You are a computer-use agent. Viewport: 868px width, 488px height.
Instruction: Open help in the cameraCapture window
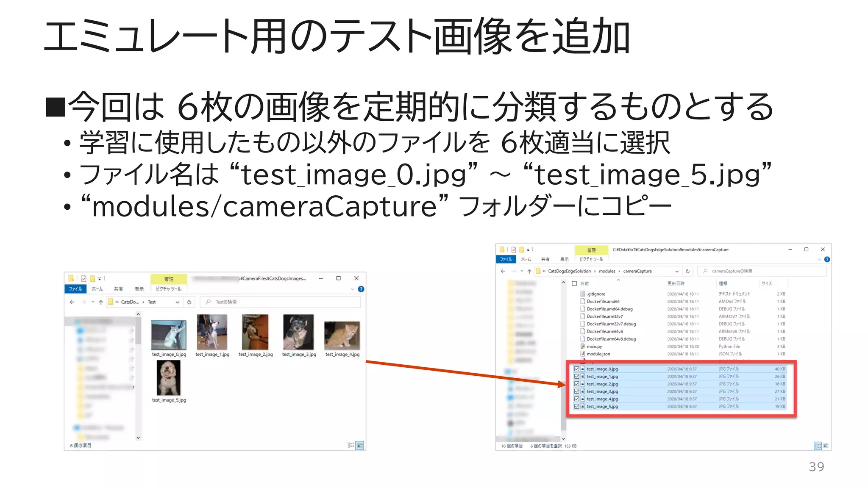[827, 259]
